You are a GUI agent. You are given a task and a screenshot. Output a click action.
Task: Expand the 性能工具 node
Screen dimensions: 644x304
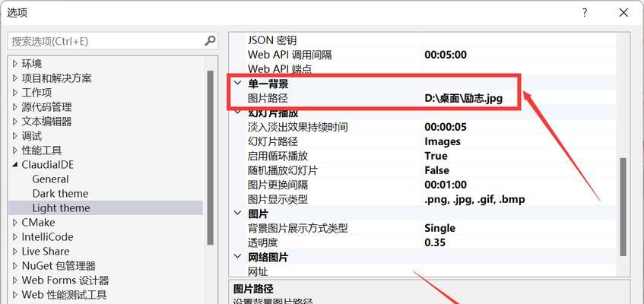click(x=14, y=150)
